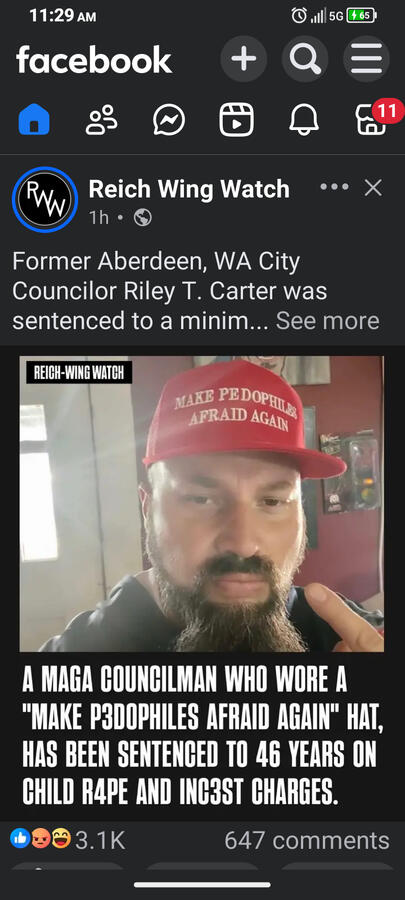Image resolution: width=405 pixels, height=900 pixels.
Task: View the Reich Wing Watch profile picture
Action: tap(45, 200)
